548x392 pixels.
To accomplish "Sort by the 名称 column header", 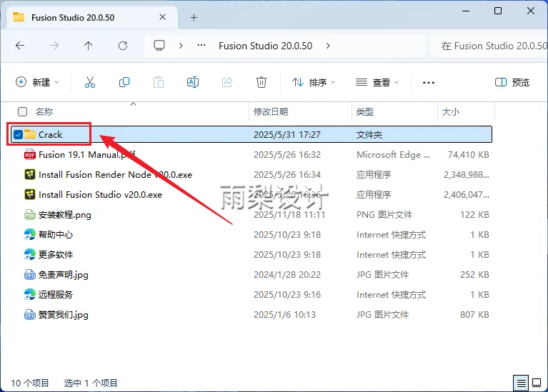I will pos(44,112).
